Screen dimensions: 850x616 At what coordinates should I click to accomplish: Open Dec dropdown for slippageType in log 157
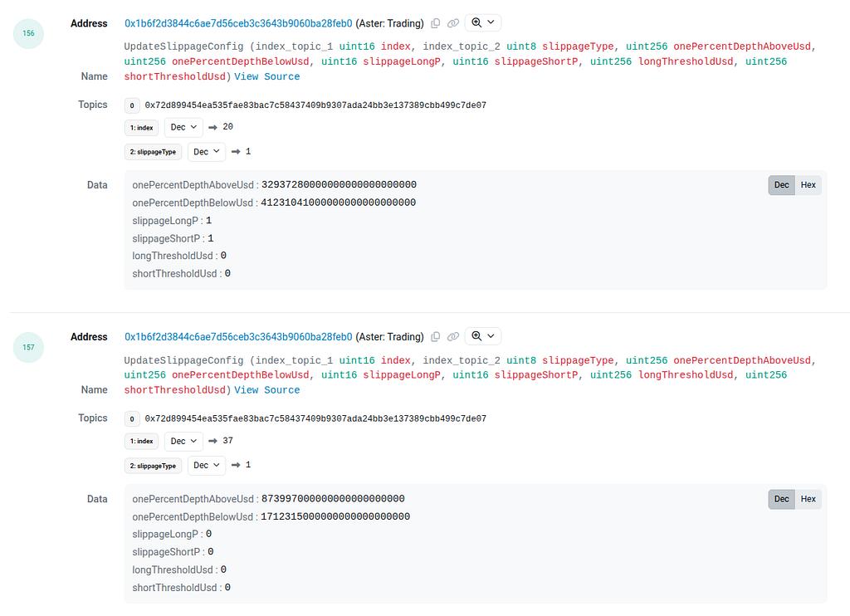tap(207, 466)
